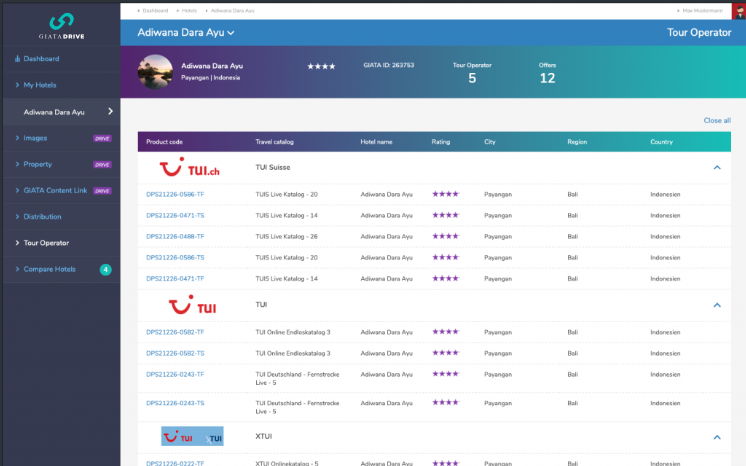
Task: Select Distribution in the sidebar
Action: tap(42, 216)
